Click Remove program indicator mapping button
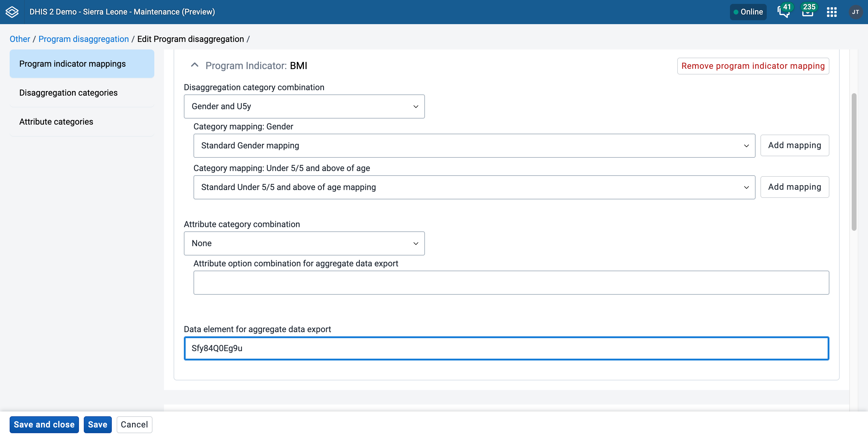 click(x=753, y=66)
